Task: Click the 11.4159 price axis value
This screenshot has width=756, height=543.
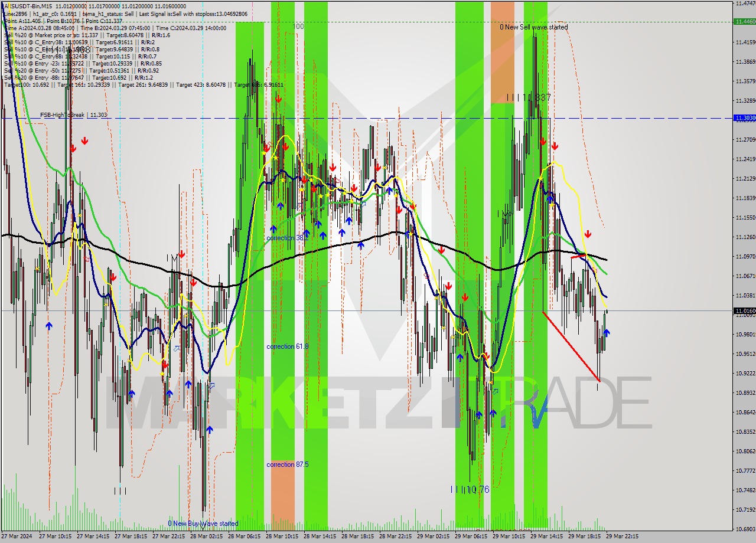Action: coord(746,42)
